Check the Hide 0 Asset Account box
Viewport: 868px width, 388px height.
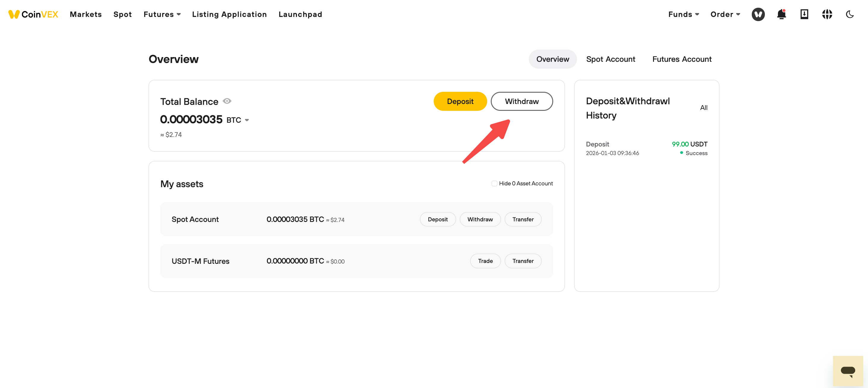pyautogui.click(x=494, y=183)
